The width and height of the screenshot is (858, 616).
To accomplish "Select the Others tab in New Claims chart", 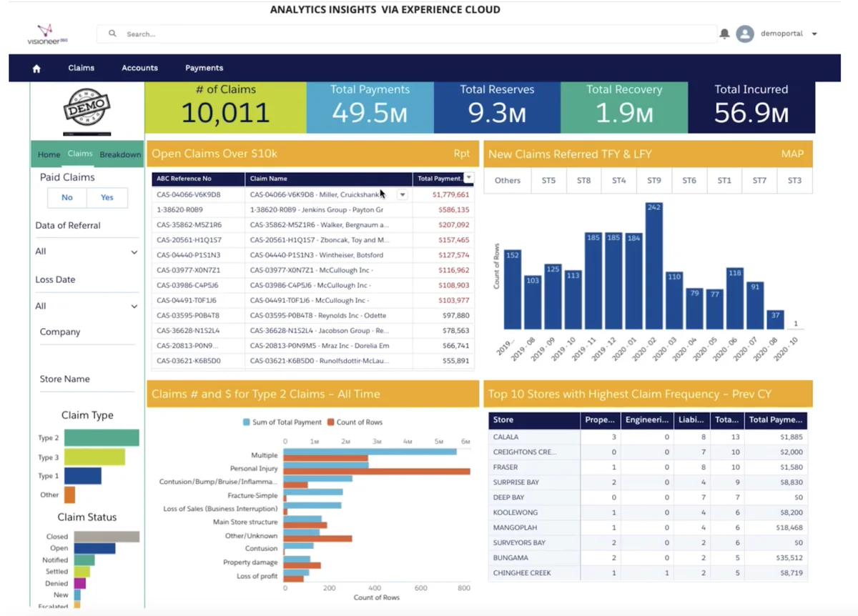I will pos(508,181).
